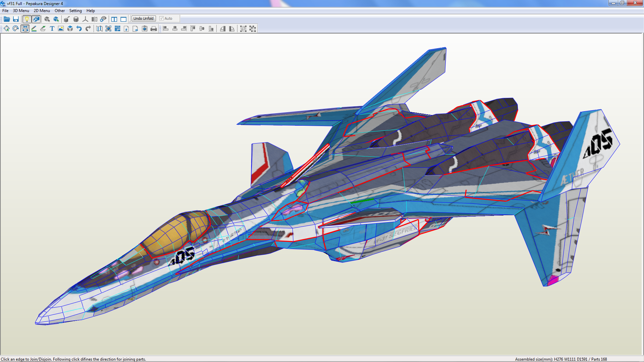Image resolution: width=644 pixels, height=362 pixels.
Task: Select the edge color pencil tool
Action: 34,28
